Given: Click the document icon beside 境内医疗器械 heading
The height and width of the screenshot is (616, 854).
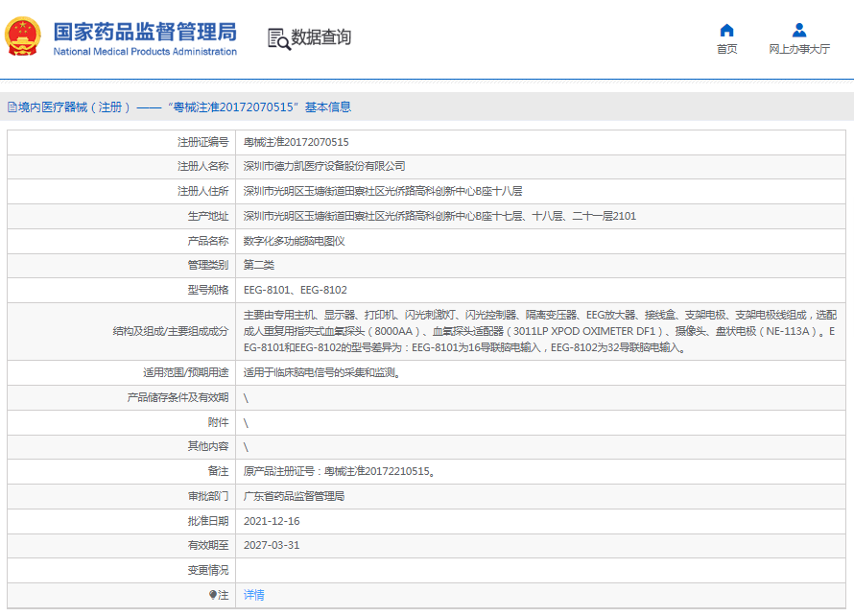Looking at the screenshot, I should point(12,107).
